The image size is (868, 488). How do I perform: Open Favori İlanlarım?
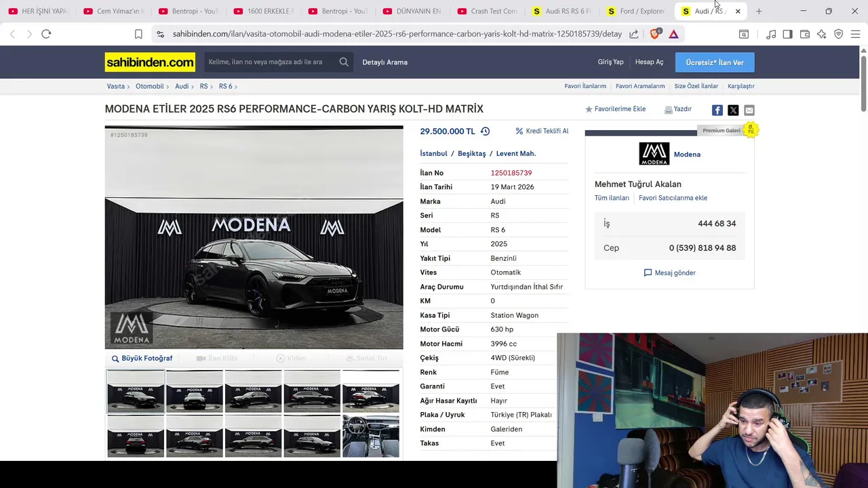pos(585,86)
